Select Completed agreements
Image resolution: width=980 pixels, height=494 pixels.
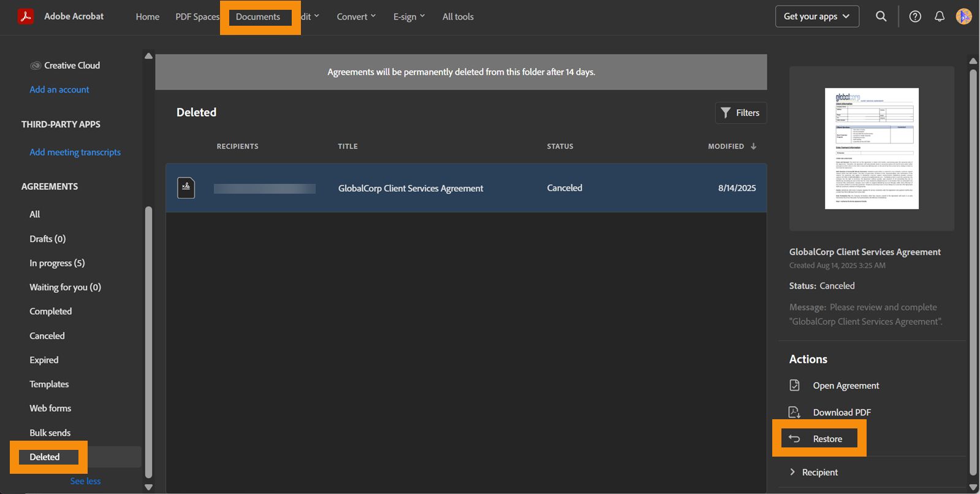[51, 311]
